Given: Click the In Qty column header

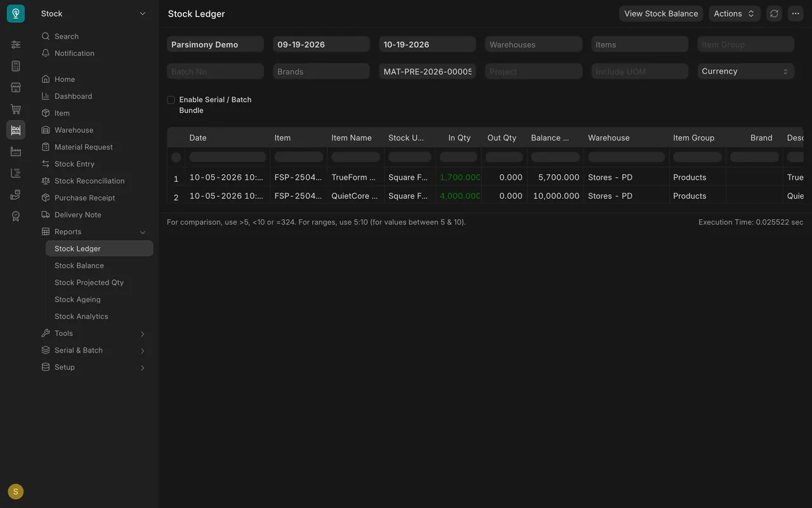Looking at the screenshot, I should (459, 138).
